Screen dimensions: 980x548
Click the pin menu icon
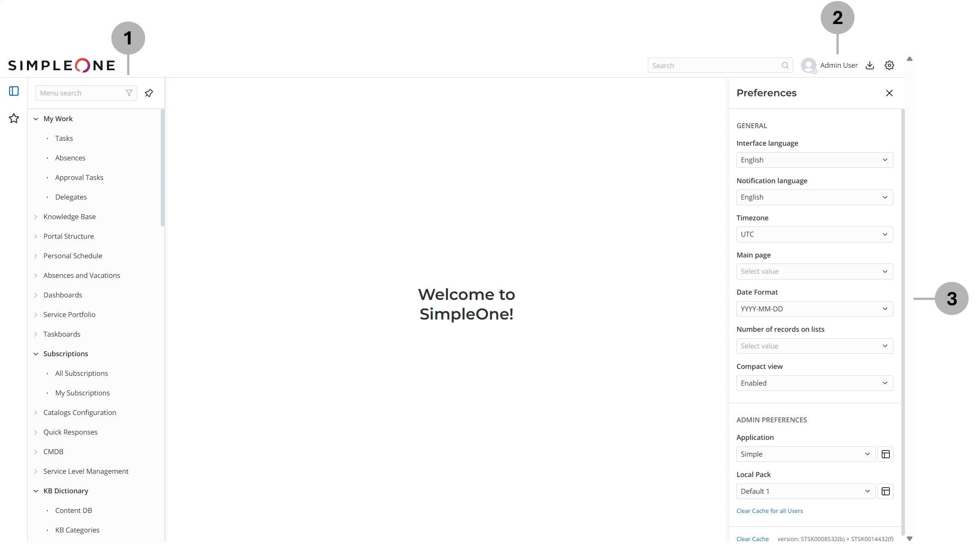pos(149,93)
